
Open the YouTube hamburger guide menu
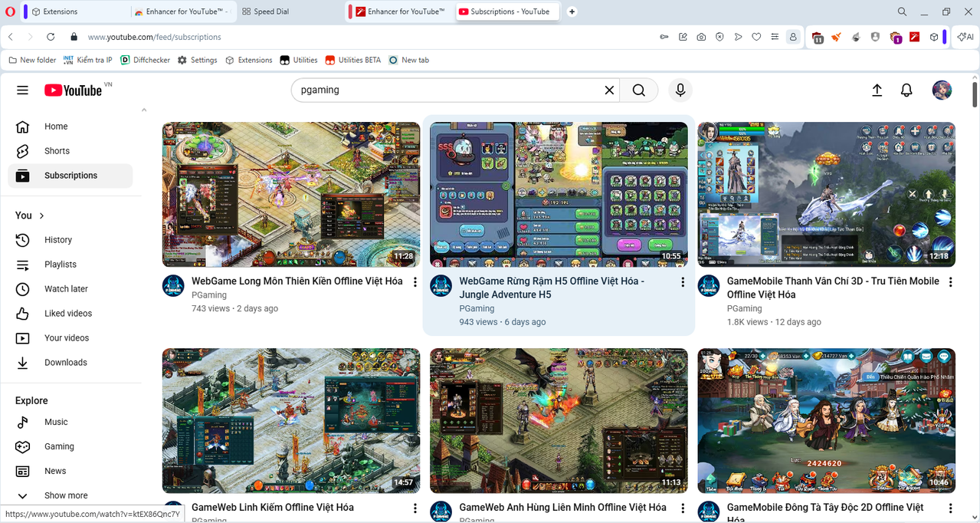[x=22, y=90]
